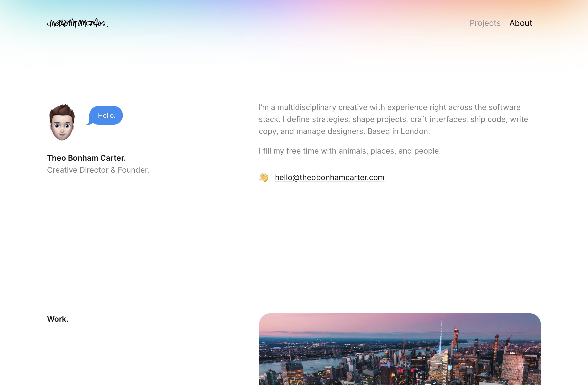
Task: Select the name Theo Bonham Carter.
Action: pyautogui.click(x=87, y=158)
